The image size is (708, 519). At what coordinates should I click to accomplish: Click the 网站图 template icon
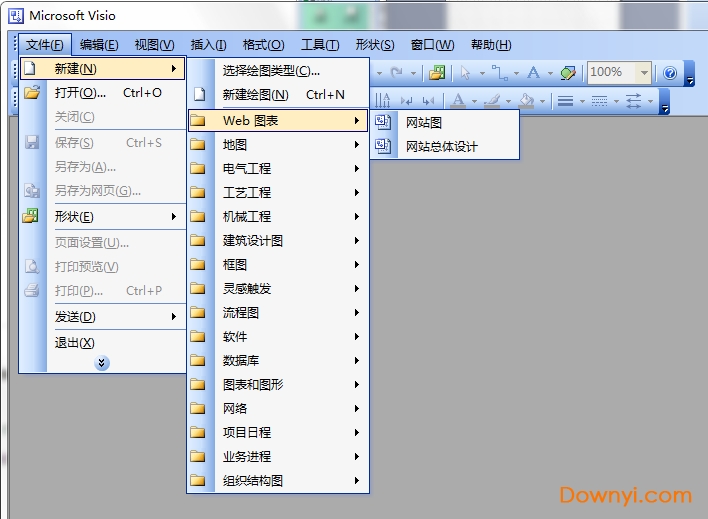[x=382, y=122]
